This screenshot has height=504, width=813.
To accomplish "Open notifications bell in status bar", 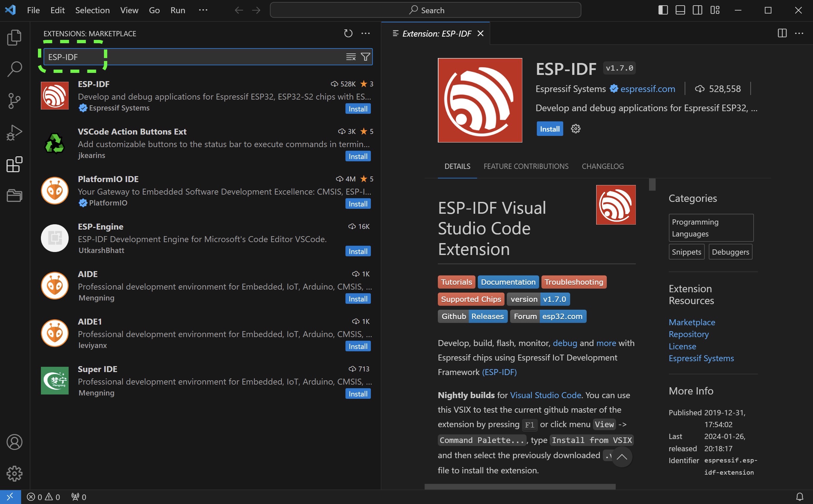I will 799,497.
